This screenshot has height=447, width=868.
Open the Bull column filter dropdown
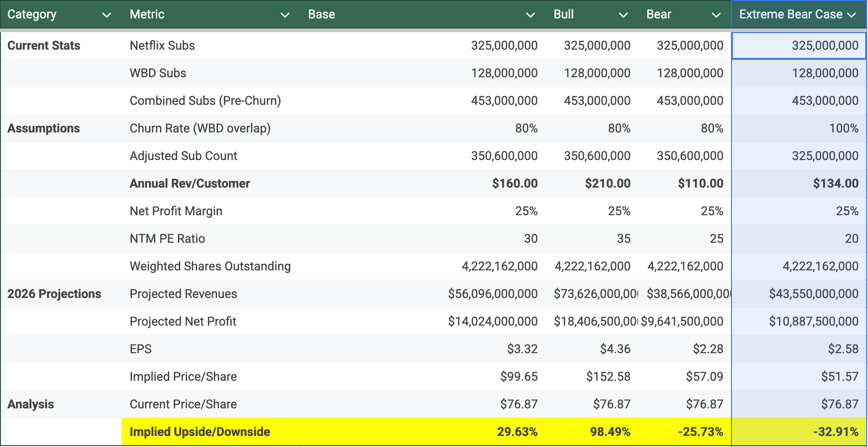(623, 15)
